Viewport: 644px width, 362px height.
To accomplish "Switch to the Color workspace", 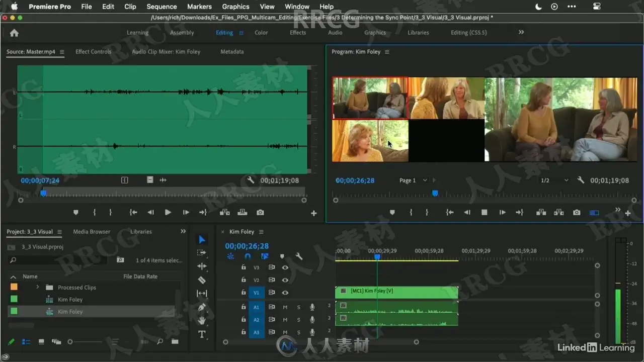I will click(x=261, y=33).
